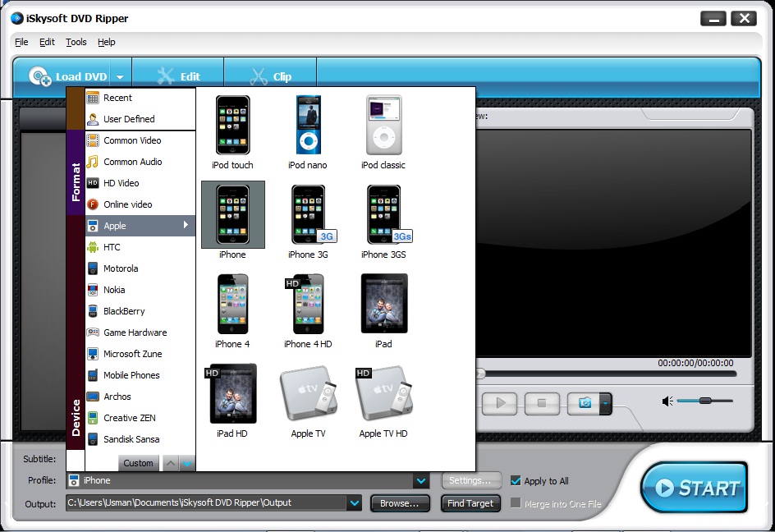
Task: Click the Find Target button
Action: click(470, 503)
